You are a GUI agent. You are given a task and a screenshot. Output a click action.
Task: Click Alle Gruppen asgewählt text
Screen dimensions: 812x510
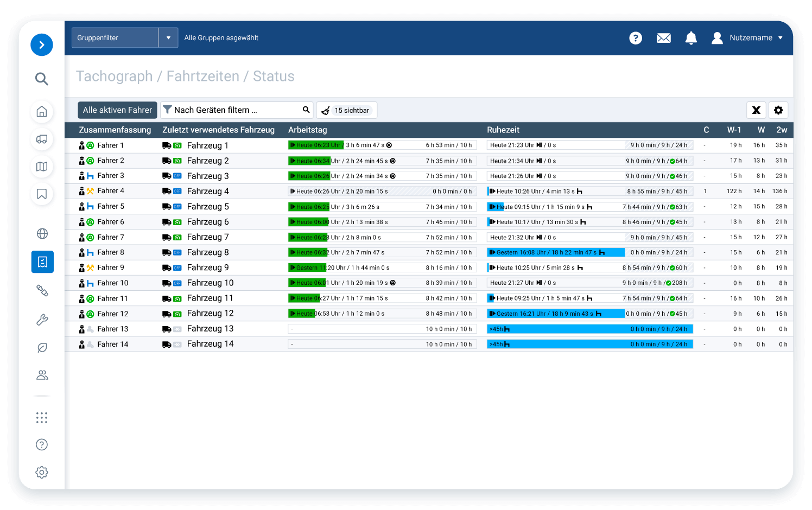click(x=221, y=38)
